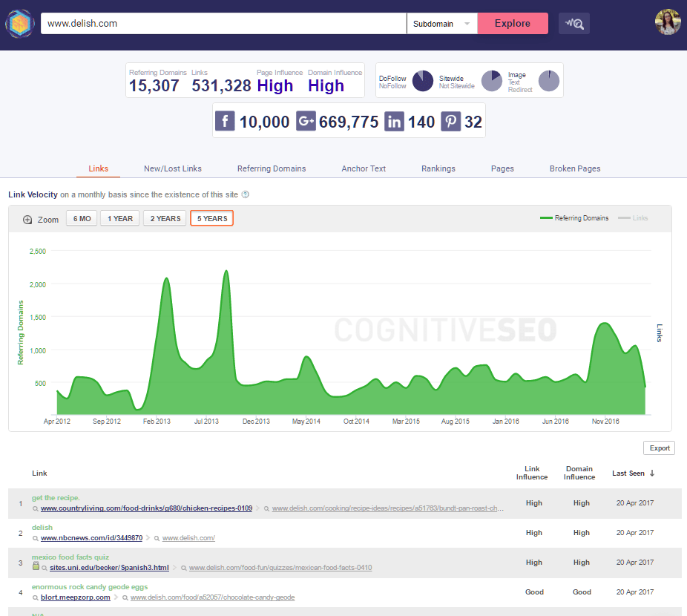Open the Anchor Text tab
The height and width of the screenshot is (616, 687).
[363, 168]
